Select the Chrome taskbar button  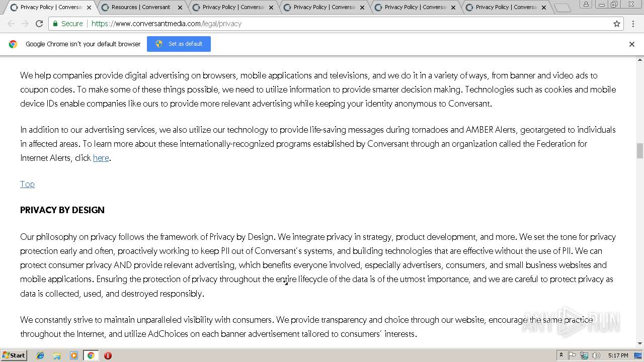click(91, 355)
